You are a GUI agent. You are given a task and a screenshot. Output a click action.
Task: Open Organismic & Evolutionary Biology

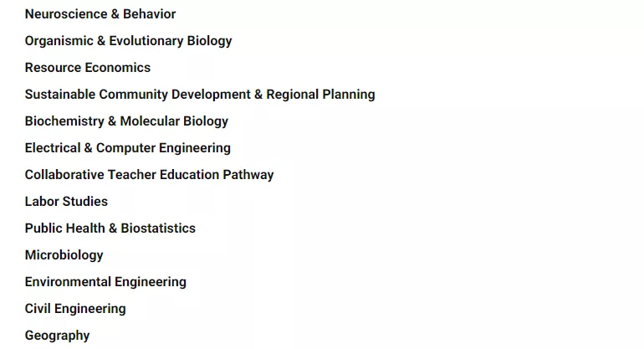128,41
